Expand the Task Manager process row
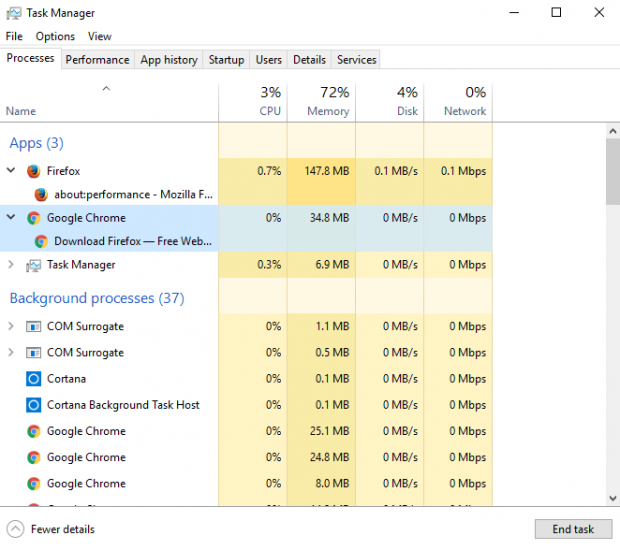This screenshot has height=550, width=620. click(11, 265)
